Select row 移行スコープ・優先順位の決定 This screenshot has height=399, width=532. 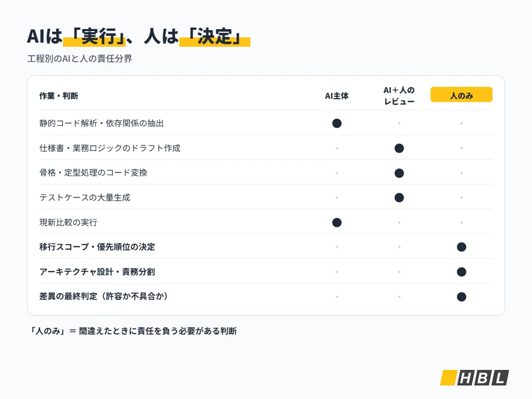click(266, 247)
